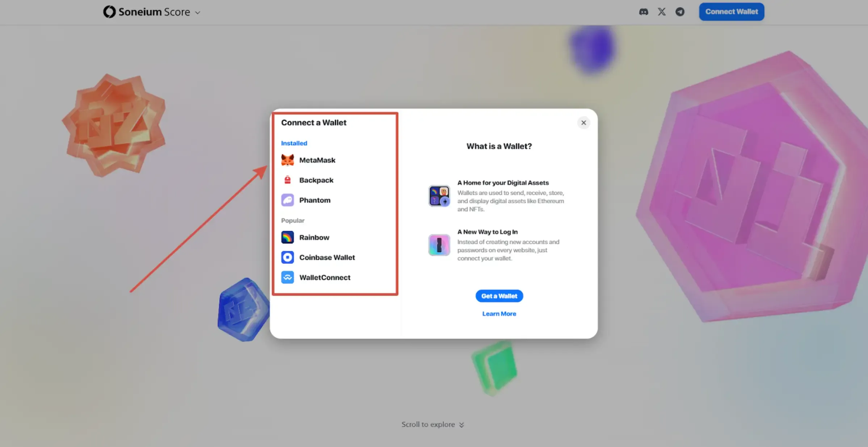Open the Discord icon in the header
The width and height of the screenshot is (868, 447).
coord(644,12)
